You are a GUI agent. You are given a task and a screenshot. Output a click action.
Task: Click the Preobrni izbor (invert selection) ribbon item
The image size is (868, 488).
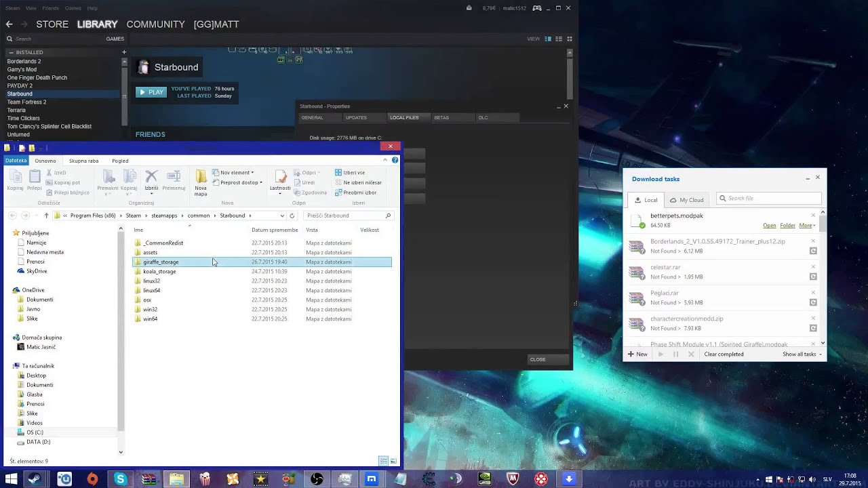point(355,192)
